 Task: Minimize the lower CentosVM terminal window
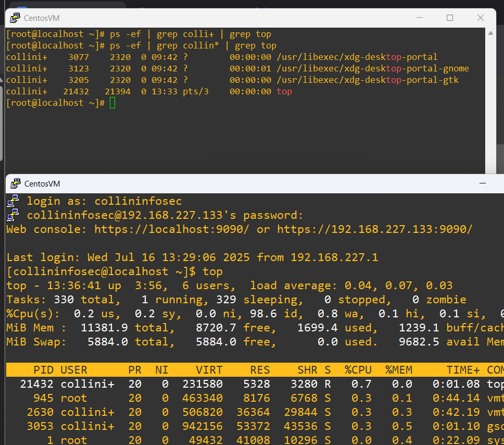(x=483, y=183)
